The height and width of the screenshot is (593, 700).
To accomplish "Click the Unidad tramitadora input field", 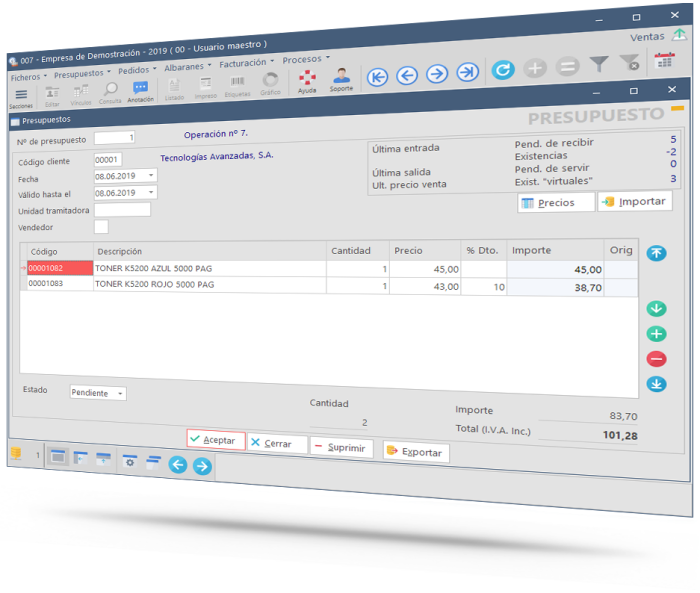I will point(122,210).
